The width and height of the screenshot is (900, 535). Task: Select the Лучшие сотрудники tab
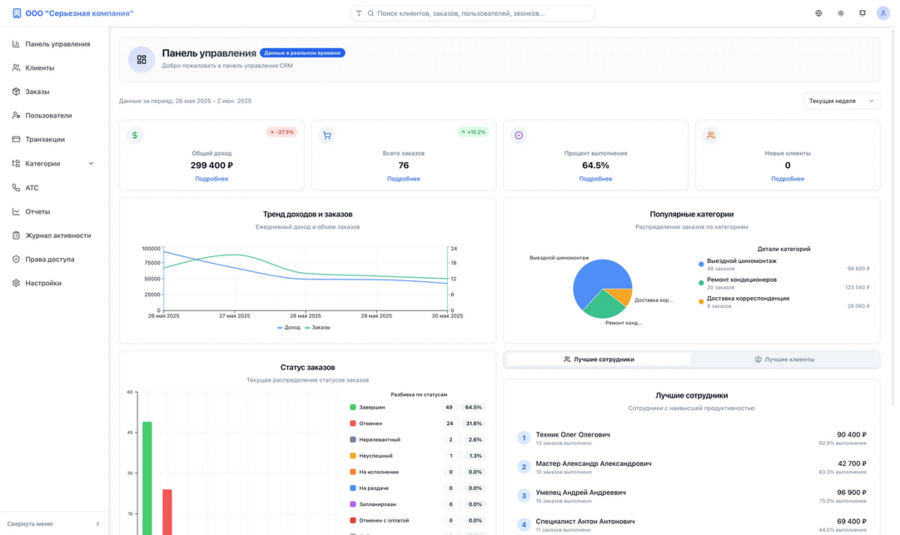click(x=598, y=359)
